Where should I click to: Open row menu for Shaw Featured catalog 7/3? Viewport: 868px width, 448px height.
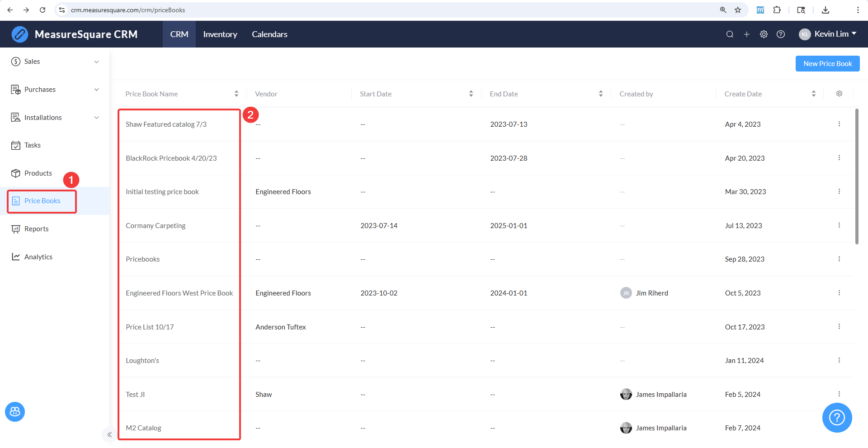click(839, 124)
